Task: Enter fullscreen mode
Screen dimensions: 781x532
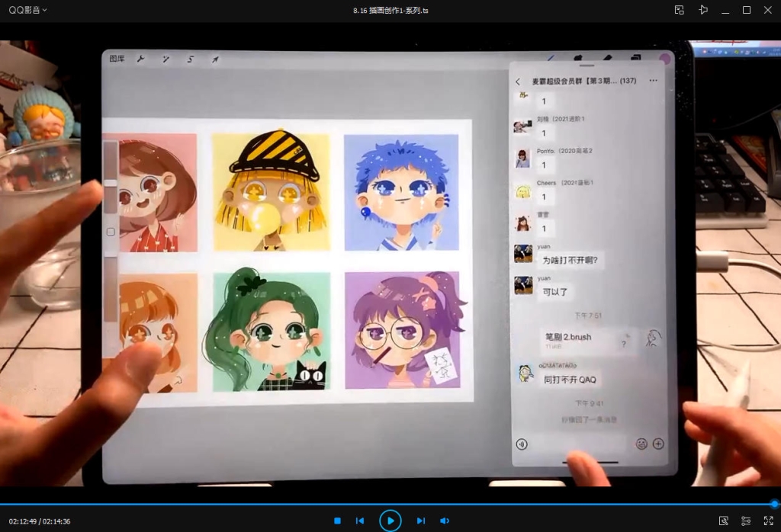Action: point(768,521)
